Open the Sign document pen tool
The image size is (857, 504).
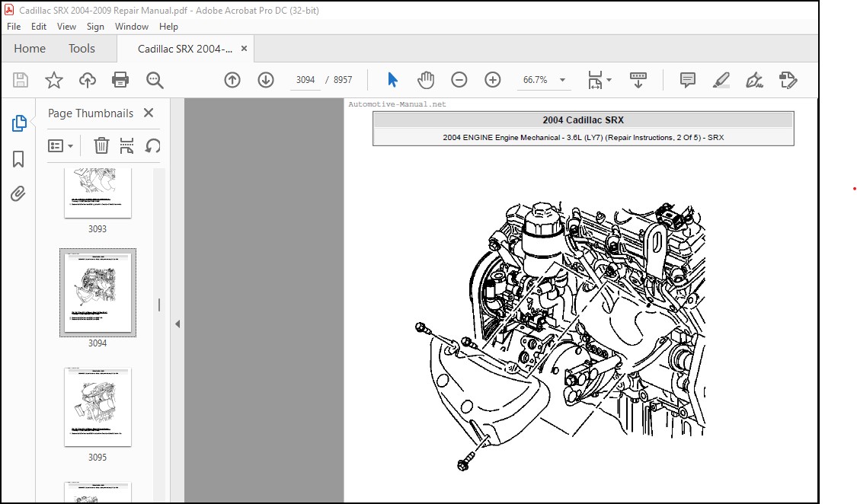[x=754, y=80]
